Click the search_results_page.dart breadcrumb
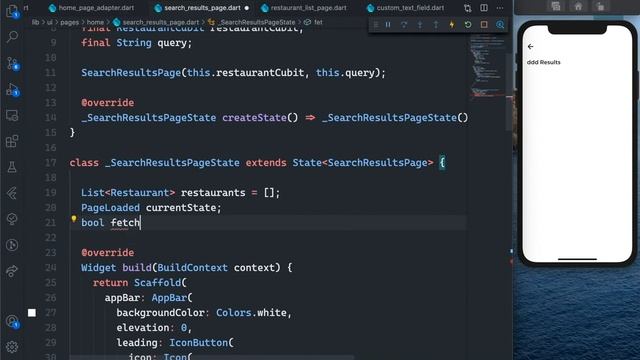The image size is (640, 360). click(160, 22)
